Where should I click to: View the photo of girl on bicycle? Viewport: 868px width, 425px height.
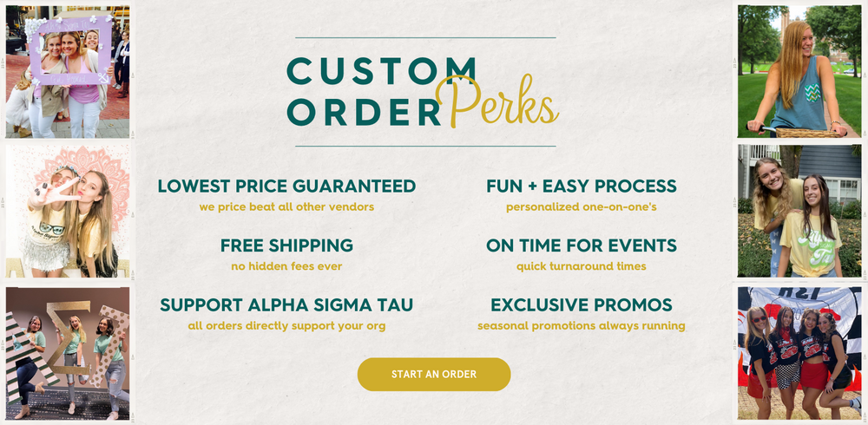[x=799, y=71]
